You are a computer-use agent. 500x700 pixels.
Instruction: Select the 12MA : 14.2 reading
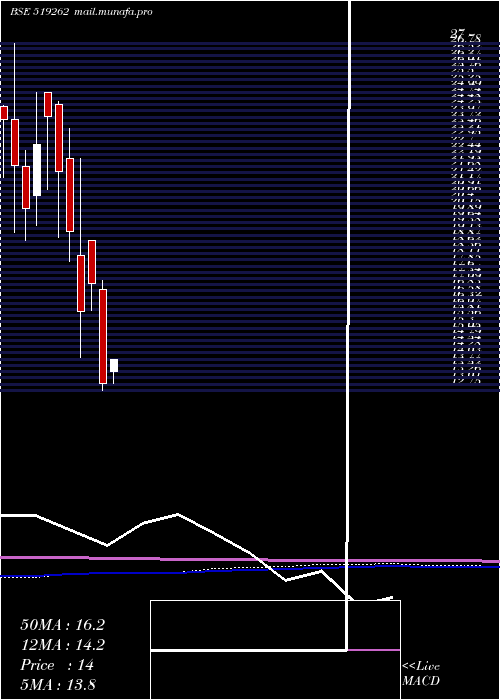pos(62,645)
